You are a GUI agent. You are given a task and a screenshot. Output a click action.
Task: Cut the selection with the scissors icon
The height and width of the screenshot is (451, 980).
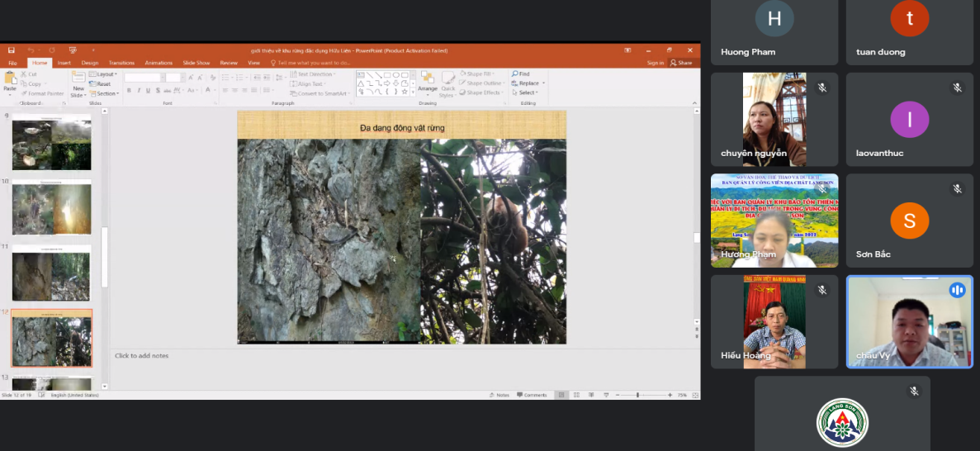24,74
